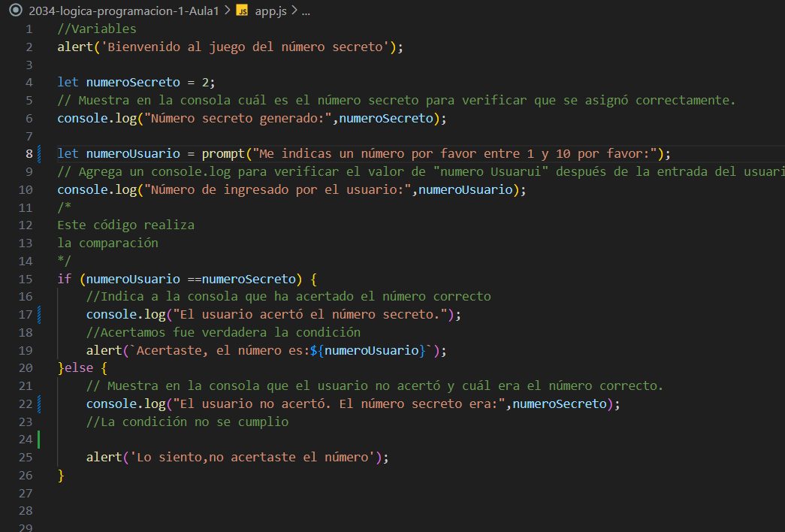Click the blue change marker beside line 17
The image size is (785, 532).
click(39, 315)
